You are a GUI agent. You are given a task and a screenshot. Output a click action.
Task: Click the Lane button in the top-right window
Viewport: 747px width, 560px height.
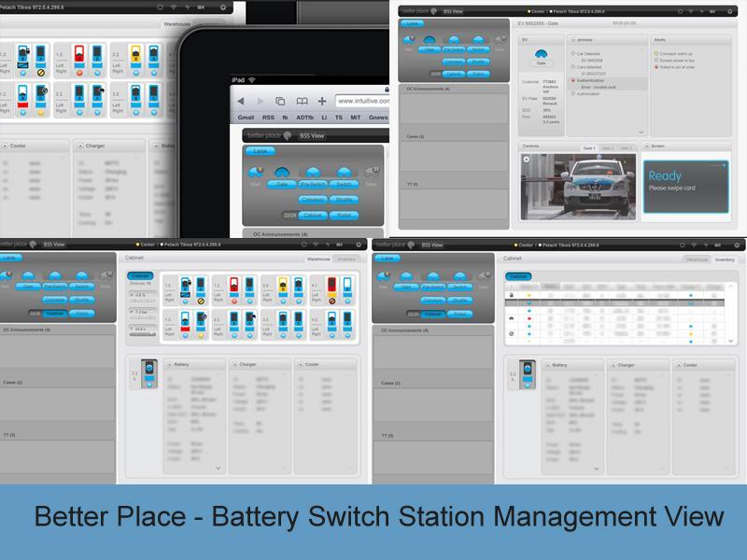coord(412,23)
